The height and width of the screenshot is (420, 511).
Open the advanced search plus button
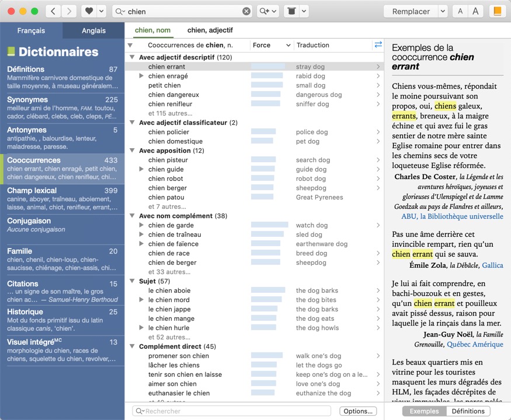pos(267,12)
